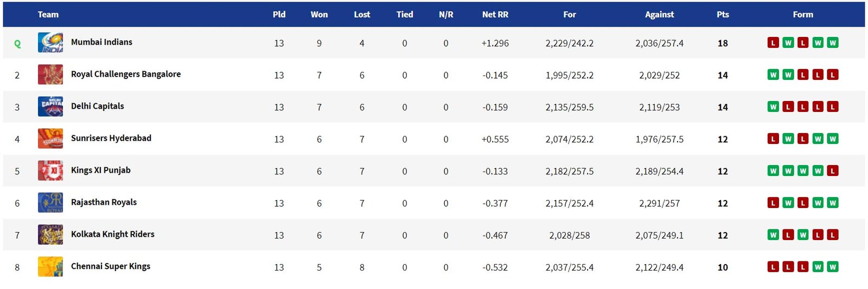Click the green Q qualified marker
The image size is (868, 289).
click(17, 44)
